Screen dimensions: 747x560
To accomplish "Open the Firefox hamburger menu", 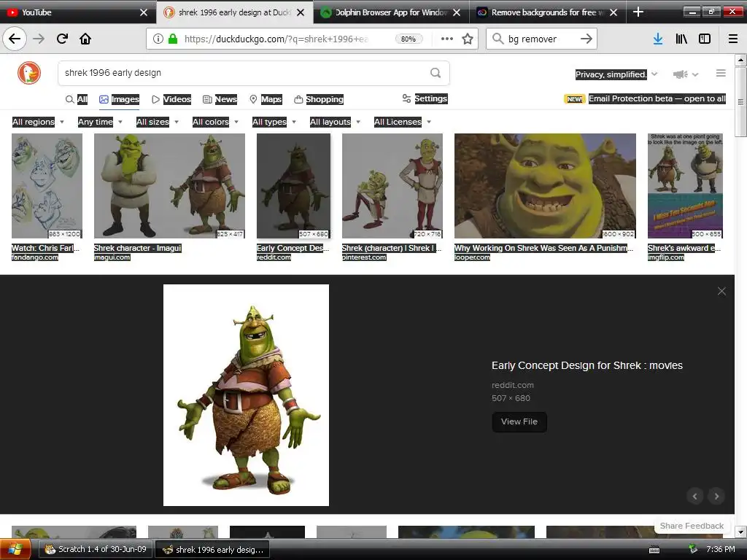I will pos(733,39).
